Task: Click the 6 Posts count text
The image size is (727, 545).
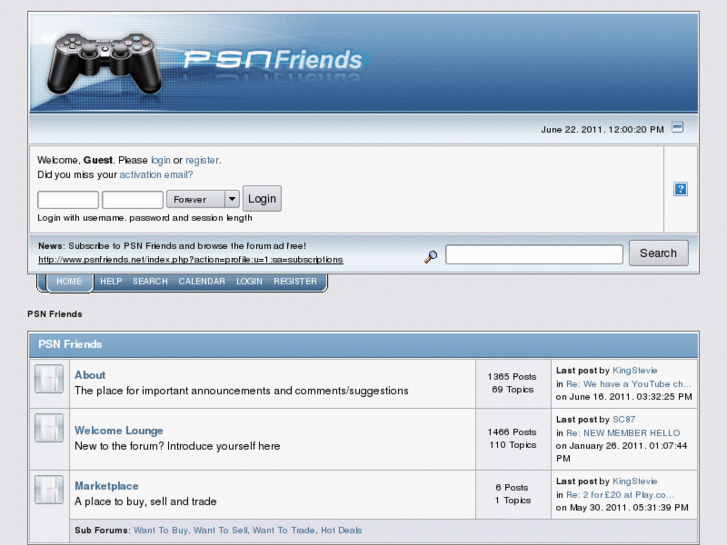Action: pos(512,487)
